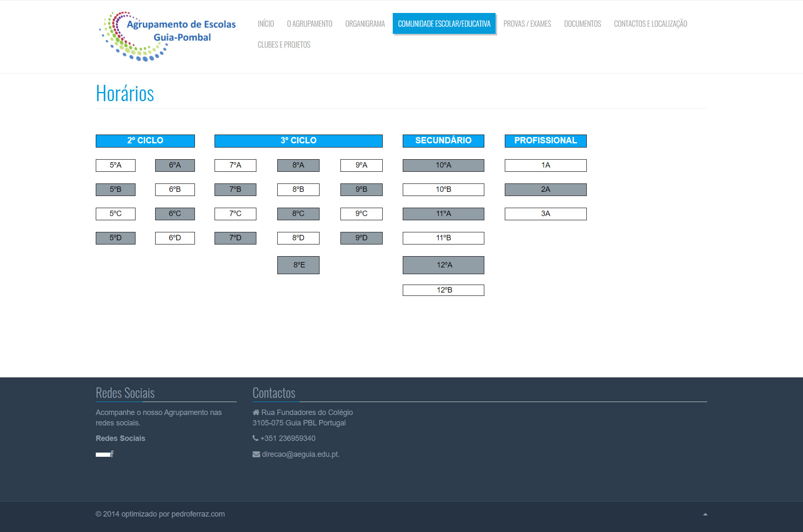
Task: Open the Provas / Exames menu
Action: click(527, 24)
